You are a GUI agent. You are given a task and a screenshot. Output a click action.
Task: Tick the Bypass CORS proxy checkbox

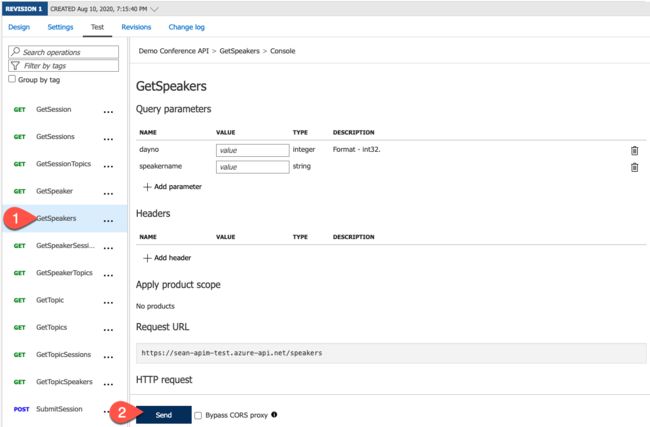198,415
